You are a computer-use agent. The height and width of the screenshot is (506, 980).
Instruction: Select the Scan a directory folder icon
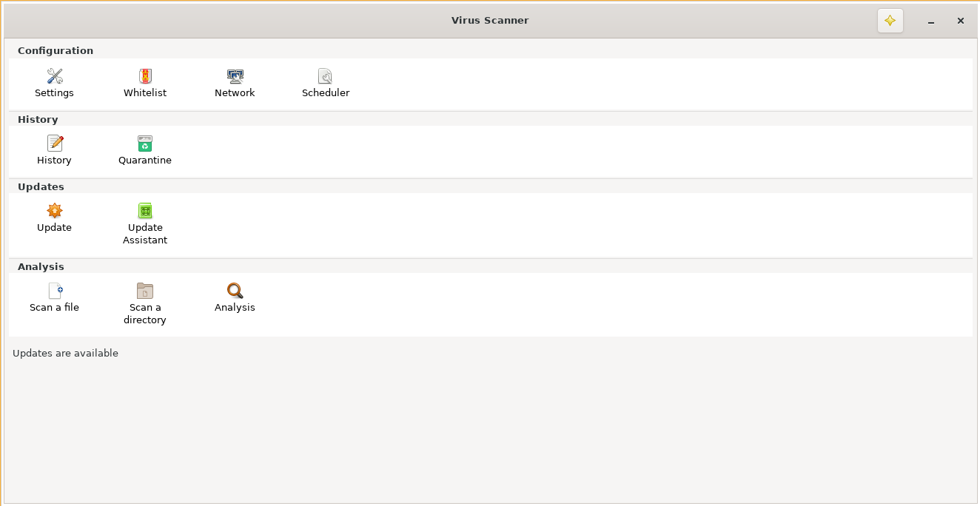(145, 291)
